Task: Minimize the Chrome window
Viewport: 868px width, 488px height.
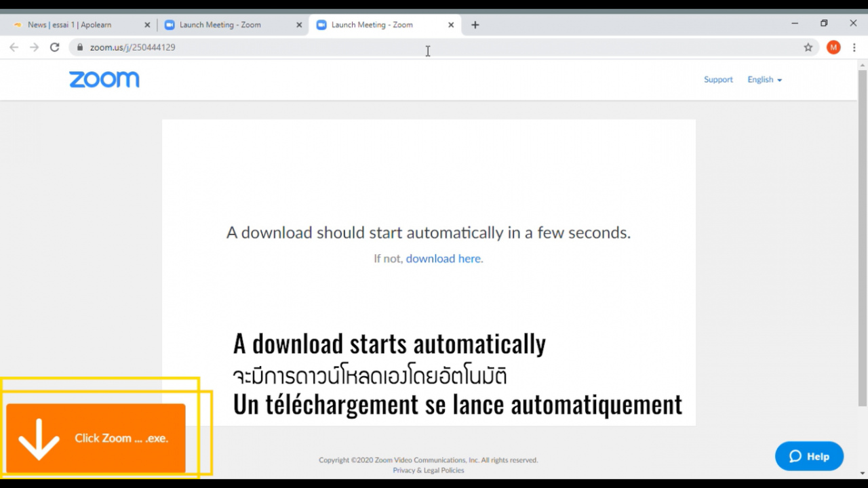Action: 795,24
